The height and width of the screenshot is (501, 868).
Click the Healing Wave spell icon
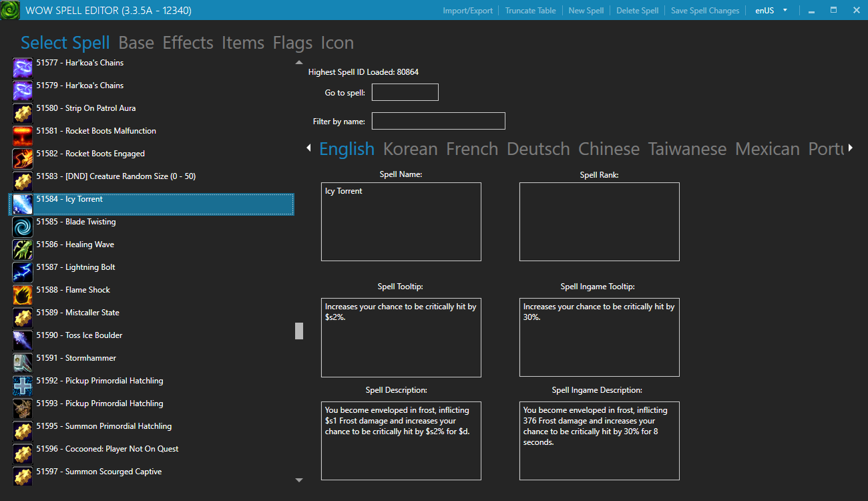23,249
